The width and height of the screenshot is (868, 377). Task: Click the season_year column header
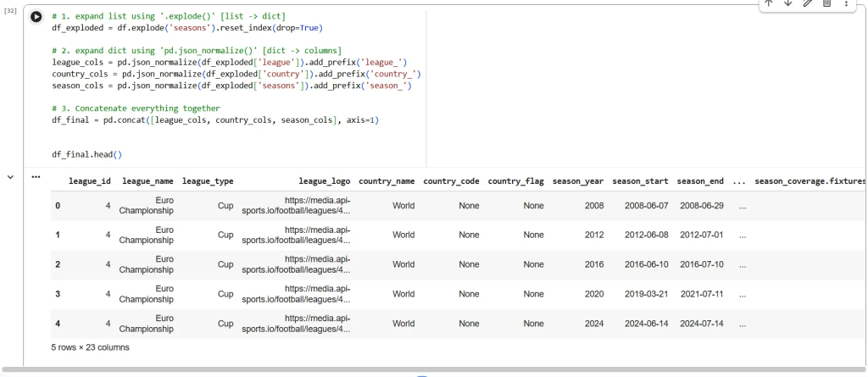577,181
